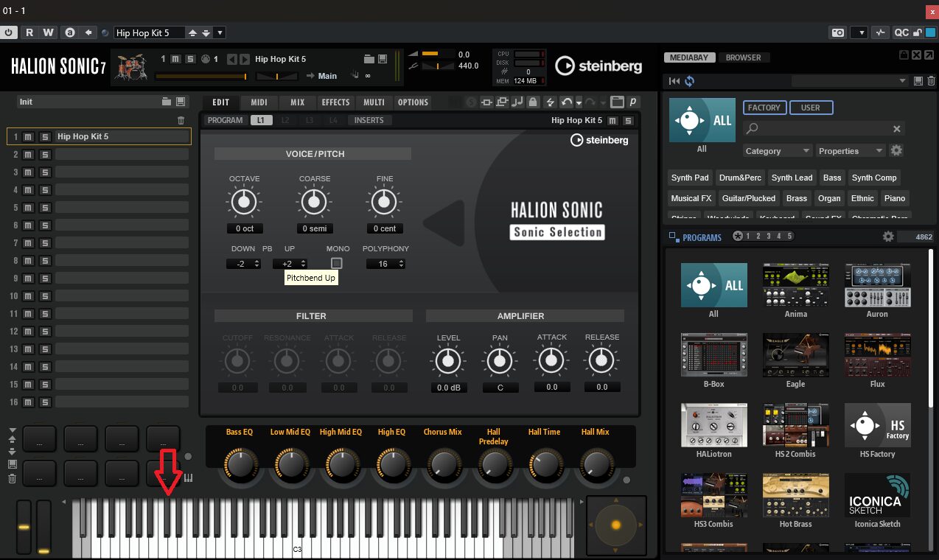Switch to the MIX tab
The width and height of the screenshot is (939, 560).
click(298, 102)
